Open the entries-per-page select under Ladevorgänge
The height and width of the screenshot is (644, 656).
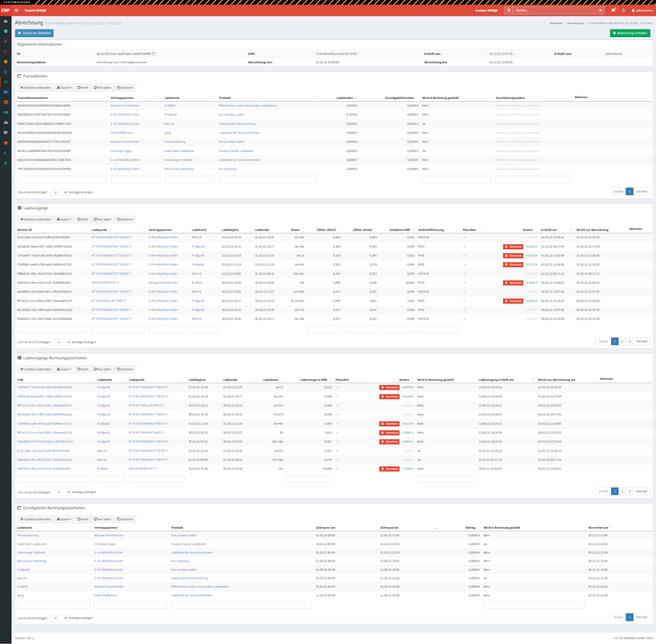(62, 342)
